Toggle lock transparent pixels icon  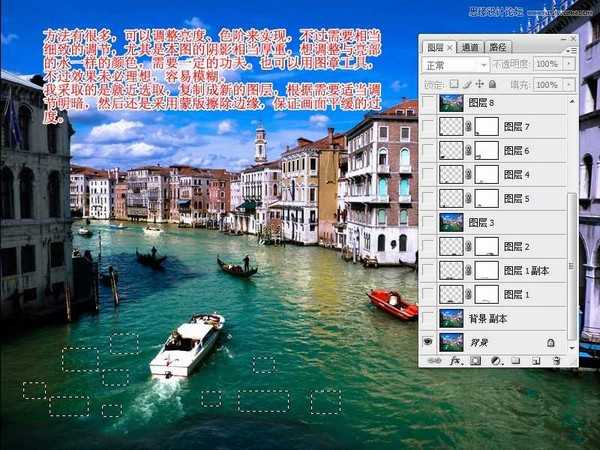(x=453, y=84)
